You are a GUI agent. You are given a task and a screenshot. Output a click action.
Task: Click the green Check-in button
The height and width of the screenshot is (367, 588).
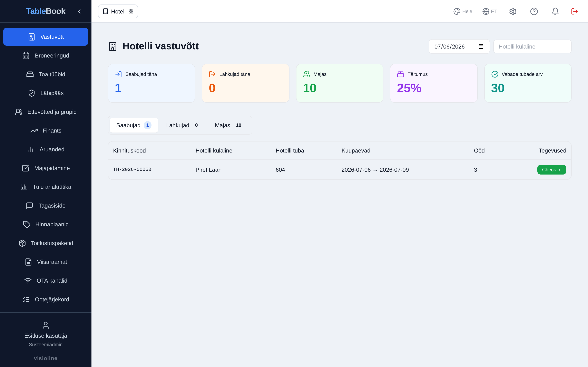pyautogui.click(x=551, y=170)
